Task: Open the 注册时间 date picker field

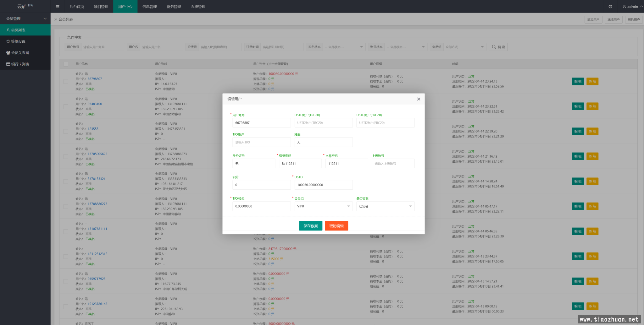Action: pyautogui.click(x=282, y=47)
